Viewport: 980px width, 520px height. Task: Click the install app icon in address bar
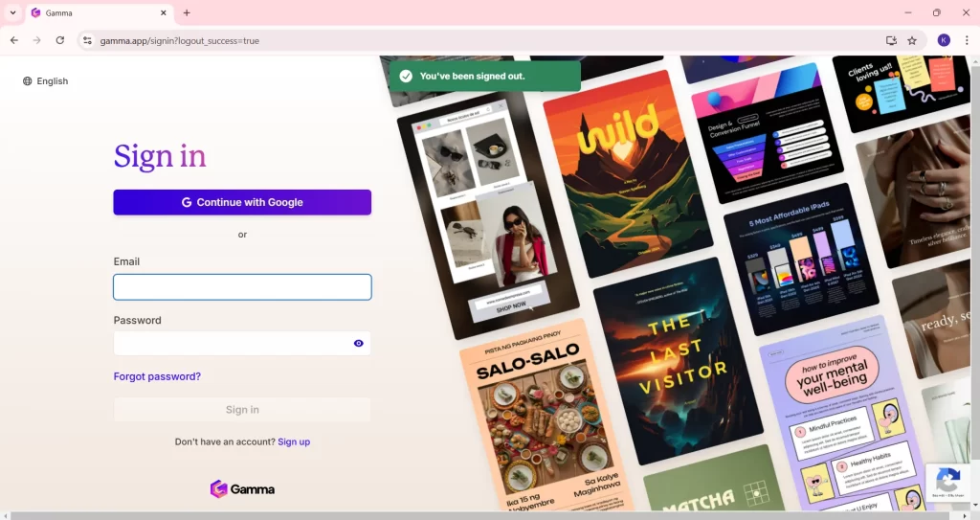pos(891,40)
